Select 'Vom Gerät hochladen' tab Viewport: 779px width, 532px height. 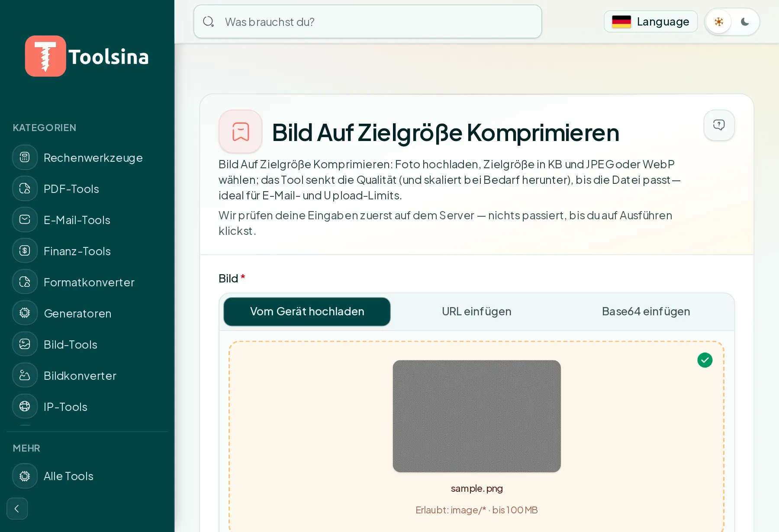point(307,311)
